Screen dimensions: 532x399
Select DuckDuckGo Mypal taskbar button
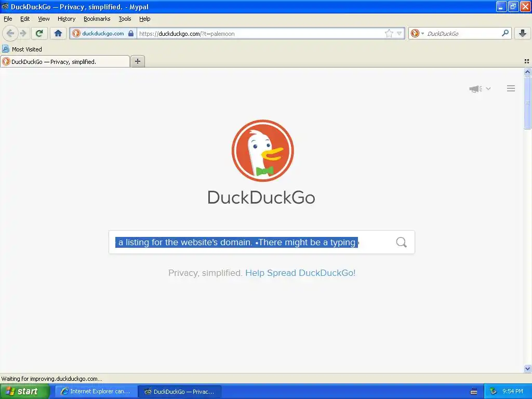tap(180, 392)
